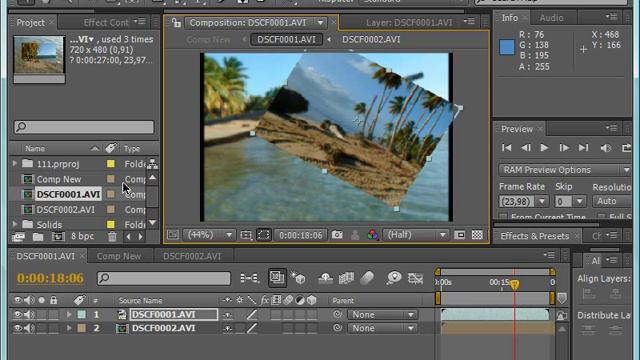Enable Frame Blending for all layers
The width and height of the screenshot is (640, 360).
pyautogui.click(x=346, y=278)
